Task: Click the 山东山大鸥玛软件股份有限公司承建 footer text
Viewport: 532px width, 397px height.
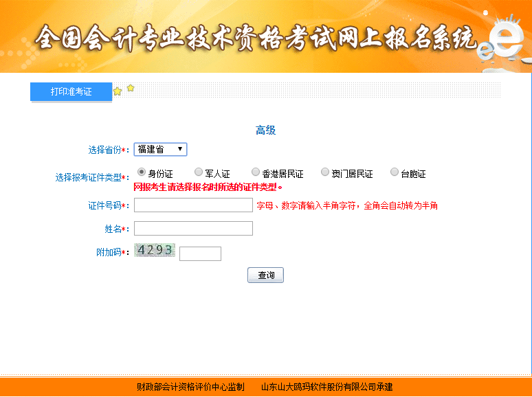Action: click(x=326, y=387)
